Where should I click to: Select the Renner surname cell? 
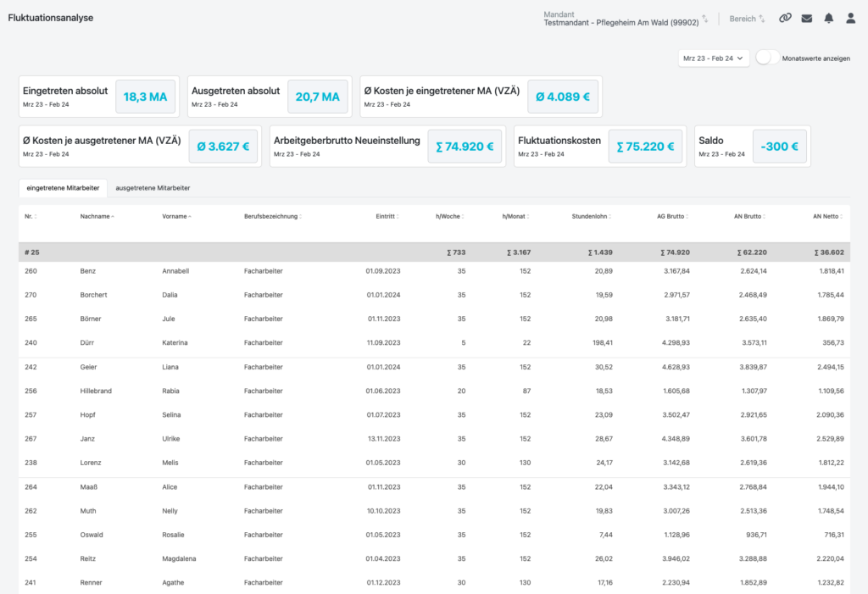pos(92,582)
